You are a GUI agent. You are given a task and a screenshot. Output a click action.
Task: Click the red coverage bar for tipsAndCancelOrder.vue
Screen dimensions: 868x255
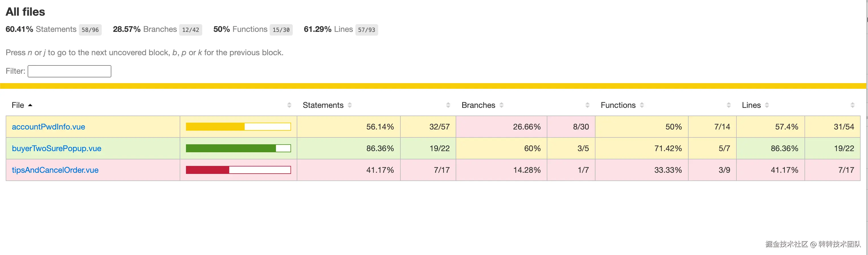pyautogui.click(x=238, y=170)
